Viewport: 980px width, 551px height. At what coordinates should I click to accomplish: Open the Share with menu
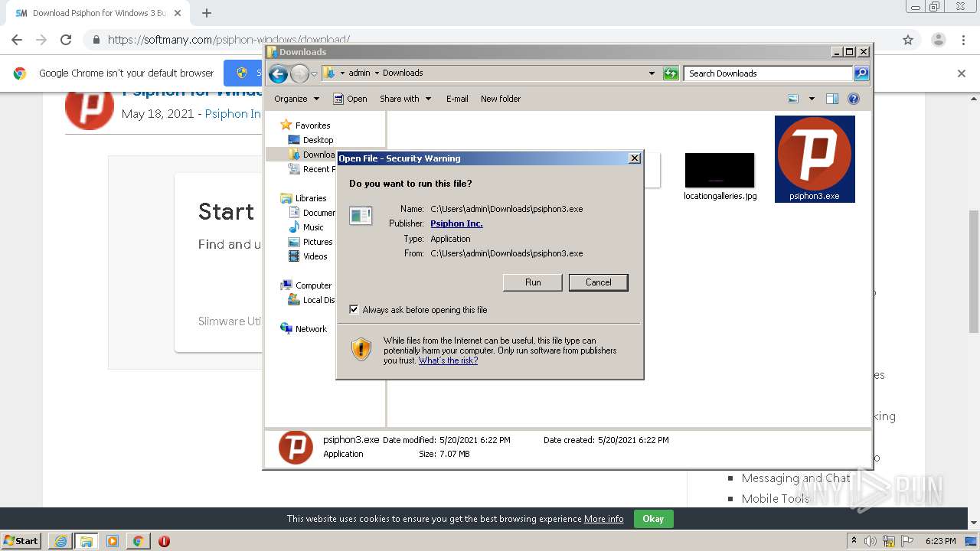pyautogui.click(x=406, y=99)
